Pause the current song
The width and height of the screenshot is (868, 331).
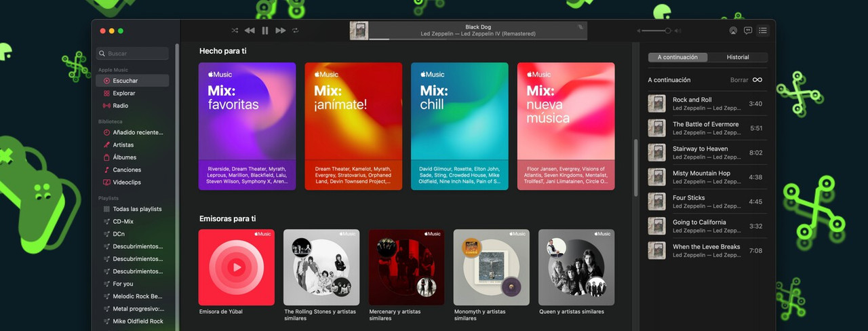(x=265, y=31)
